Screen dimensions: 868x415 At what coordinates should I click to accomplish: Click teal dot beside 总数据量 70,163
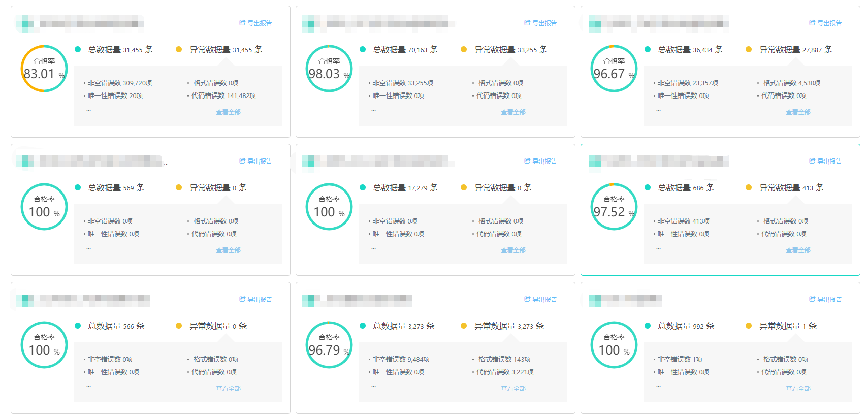(363, 49)
